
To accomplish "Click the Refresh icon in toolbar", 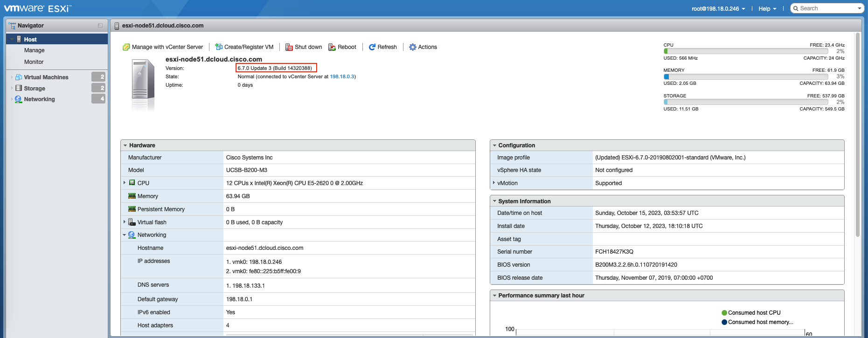I will point(372,47).
